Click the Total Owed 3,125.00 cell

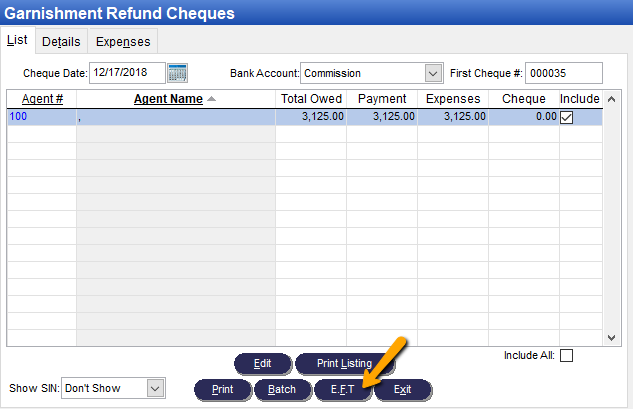[x=311, y=117]
